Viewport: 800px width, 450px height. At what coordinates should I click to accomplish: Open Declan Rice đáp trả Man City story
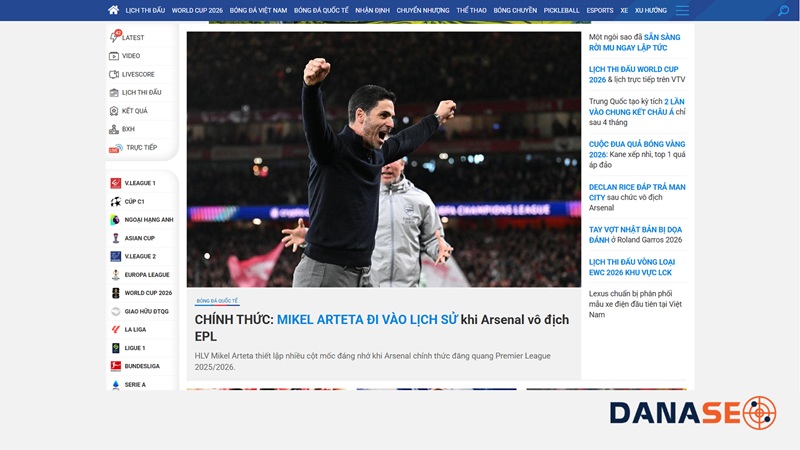[x=637, y=197]
